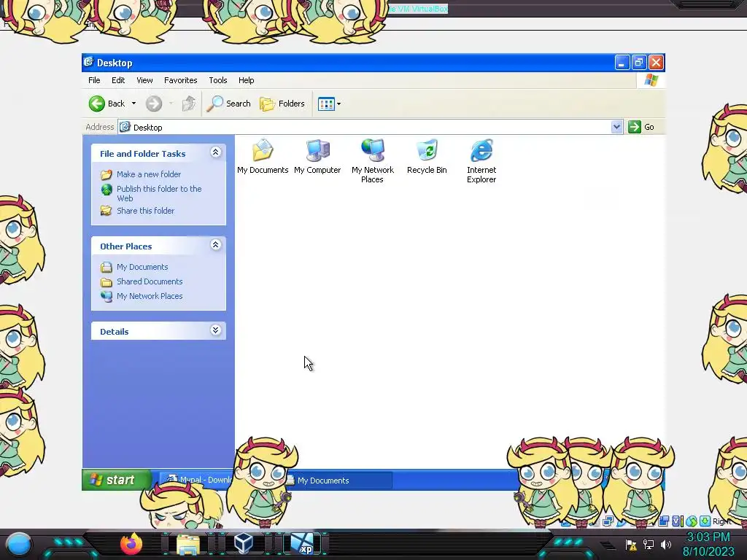Image resolution: width=747 pixels, height=560 pixels.
Task: Open the Help menu
Action: click(247, 80)
